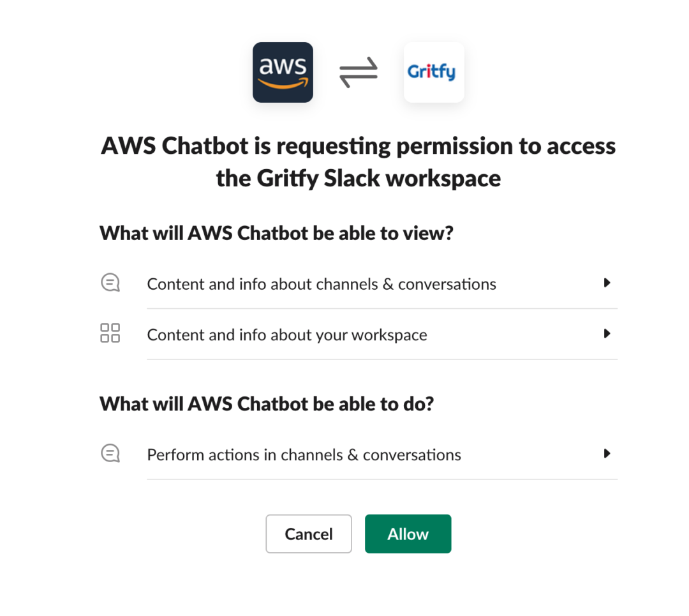
Task: Expand perform actions permission details
Action: 607,454
